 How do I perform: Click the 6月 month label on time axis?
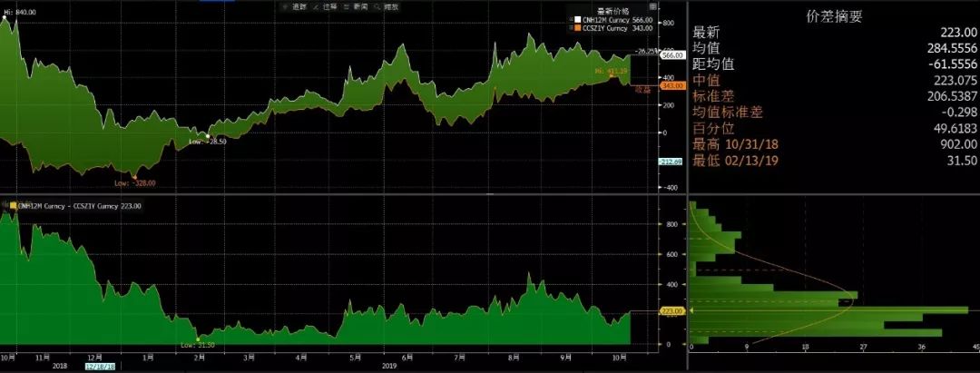coord(407,358)
